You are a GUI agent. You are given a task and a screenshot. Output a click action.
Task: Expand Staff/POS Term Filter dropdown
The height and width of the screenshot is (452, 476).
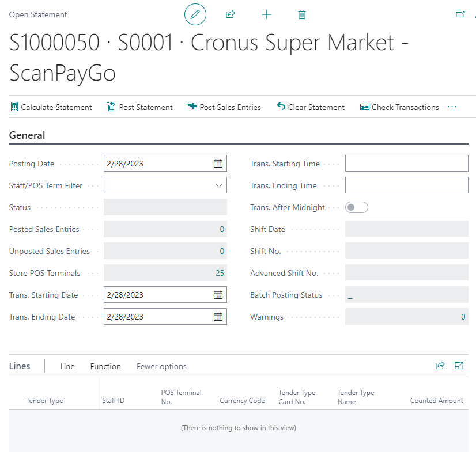(x=218, y=185)
